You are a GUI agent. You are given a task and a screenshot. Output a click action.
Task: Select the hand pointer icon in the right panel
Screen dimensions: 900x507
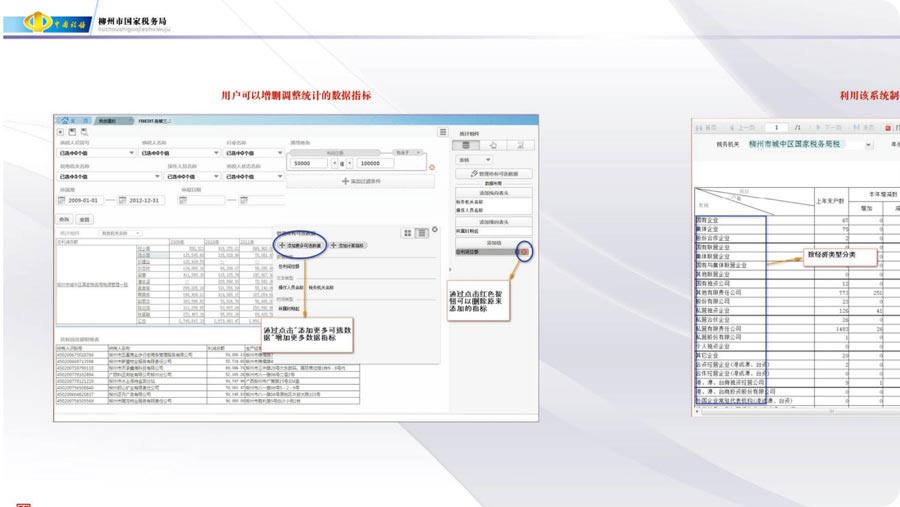click(x=494, y=145)
